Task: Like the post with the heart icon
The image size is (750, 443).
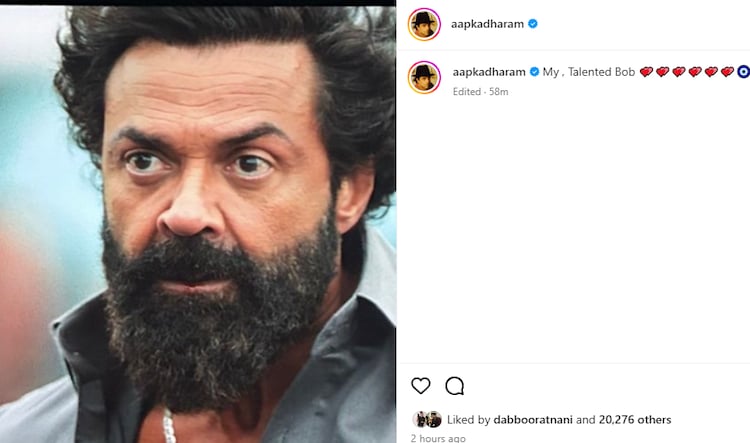Action: tap(421, 386)
